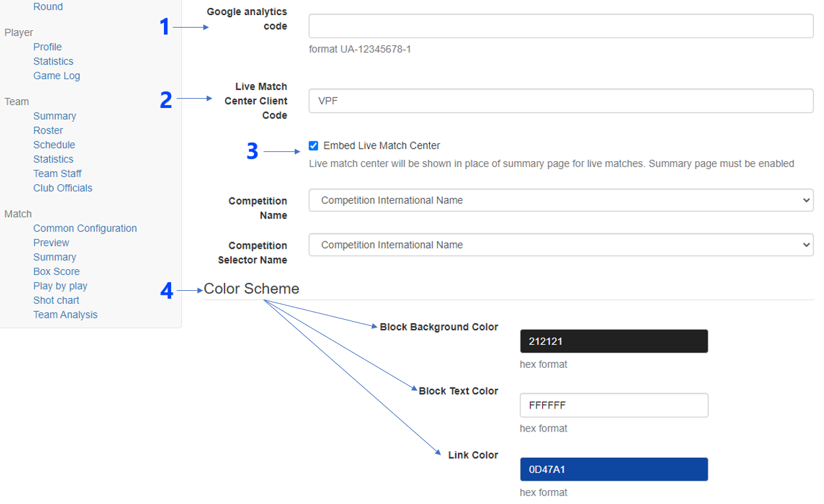This screenshot has height=504, width=824.
Task: Expand the Competition Name dropdown
Action: click(x=561, y=200)
